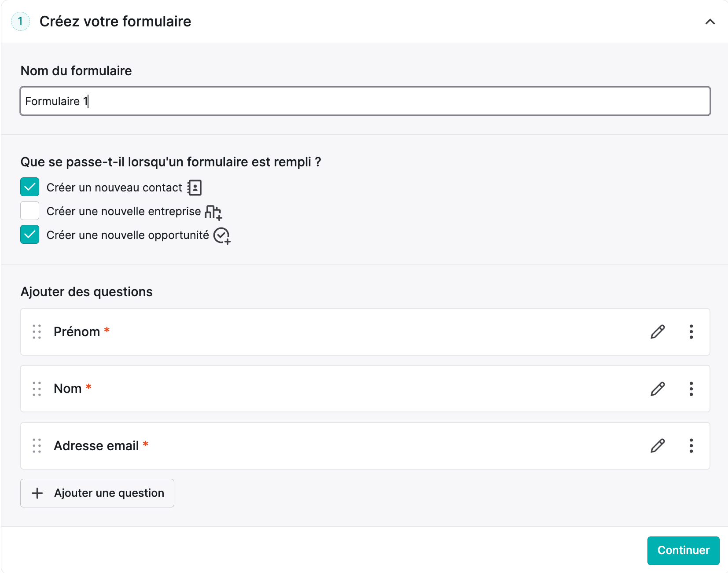Click the drag handle beside Nom
This screenshot has width=728, height=573.
37,389
